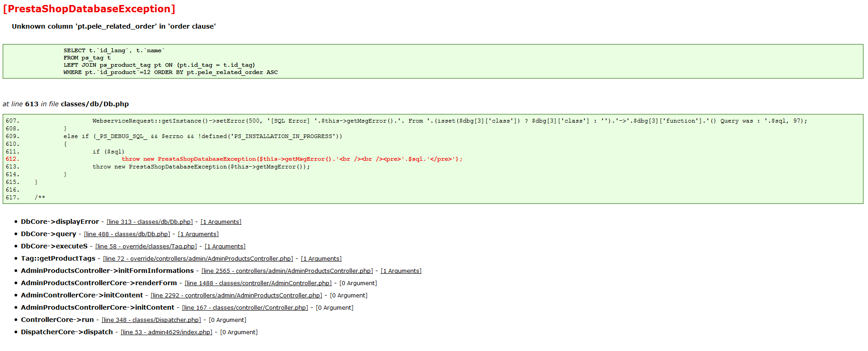
Task: Click "at line 613 in file classes/db/Db.php" text
Action: click(66, 104)
